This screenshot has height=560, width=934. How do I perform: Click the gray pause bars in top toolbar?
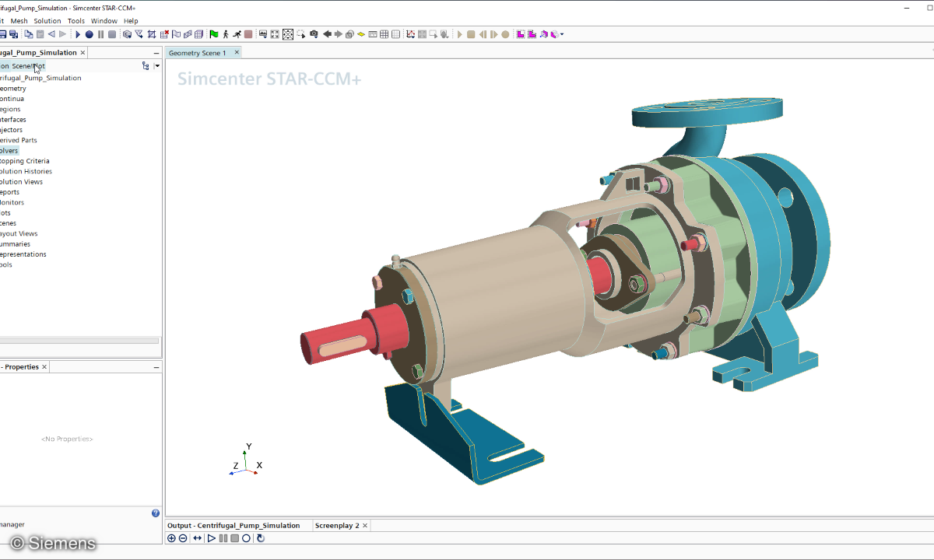click(100, 34)
